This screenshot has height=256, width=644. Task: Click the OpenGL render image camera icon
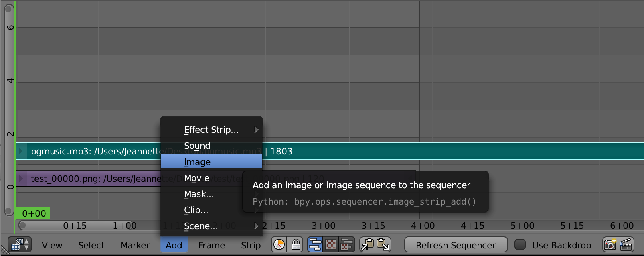610,245
